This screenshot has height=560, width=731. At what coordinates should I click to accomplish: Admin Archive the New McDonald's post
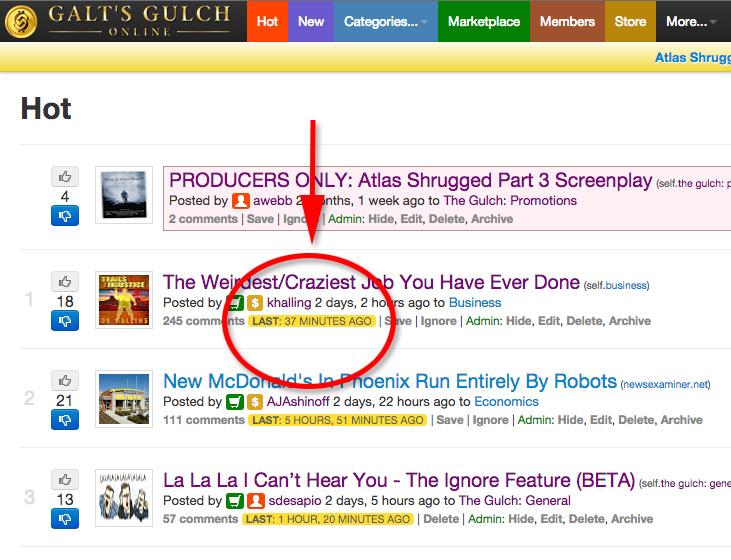coord(682,420)
